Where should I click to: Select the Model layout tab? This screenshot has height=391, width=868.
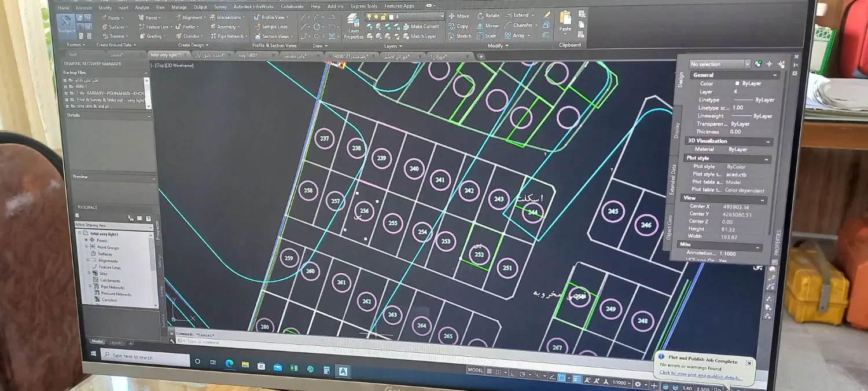pyautogui.click(x=97, y=341)
